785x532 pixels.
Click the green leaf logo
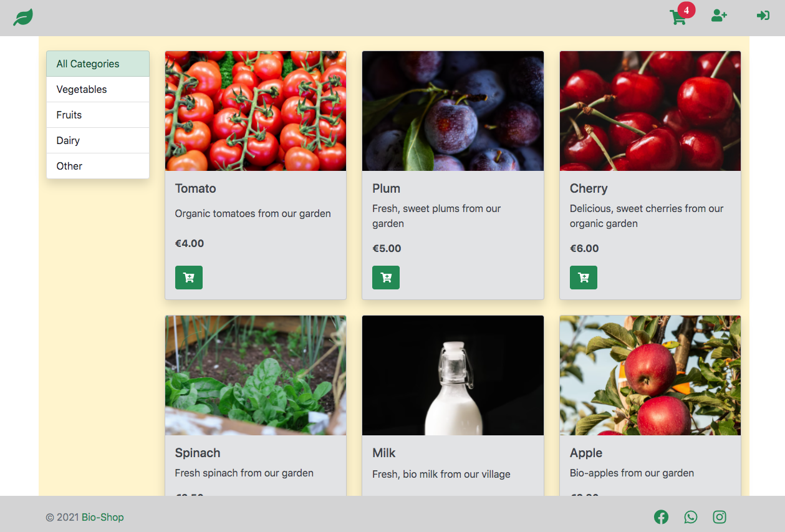[22, 16]
